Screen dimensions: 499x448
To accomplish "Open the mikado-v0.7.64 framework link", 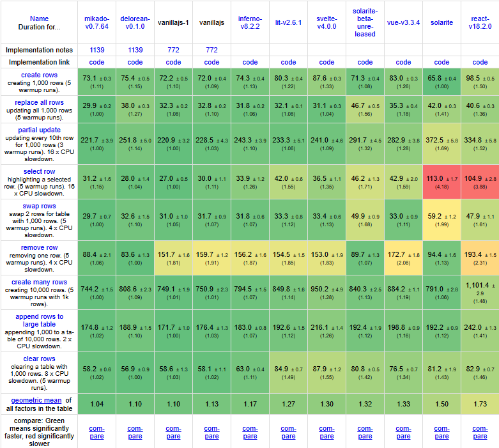I will point(96,22).
